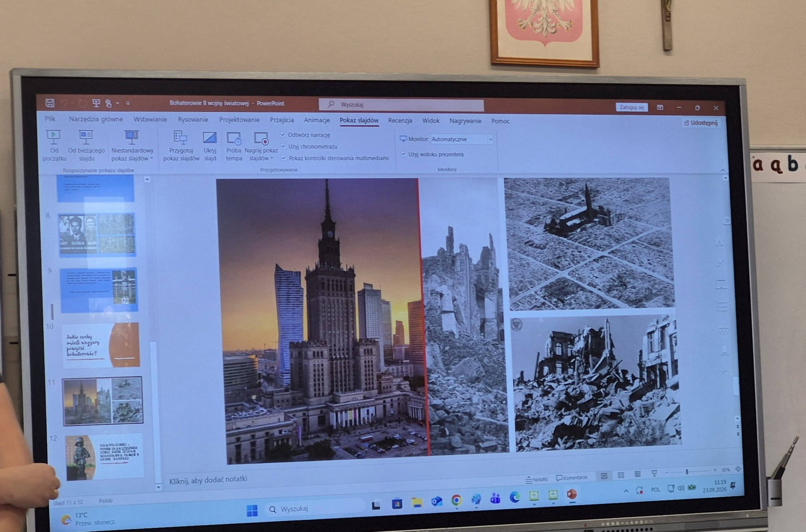Expand the Monitor Automatycznie dropdown
The width and height of the screenshot is (806, 532).
point(490,139)
